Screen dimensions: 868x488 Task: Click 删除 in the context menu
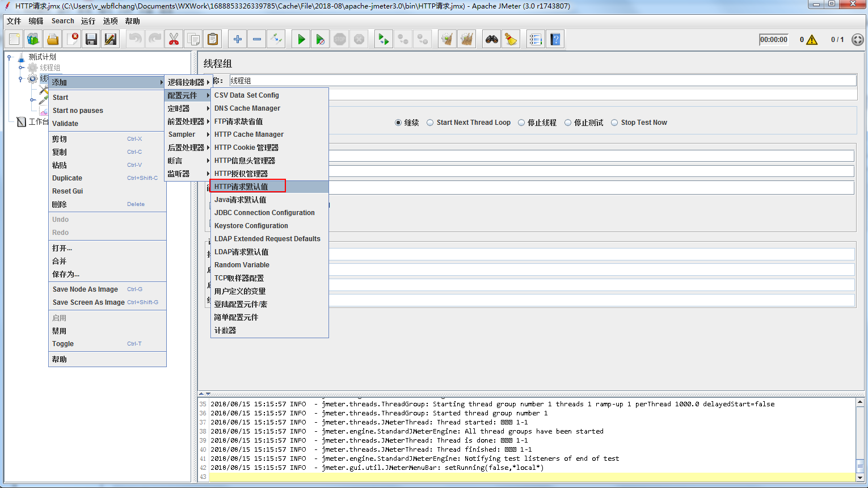tap(107, 204)
